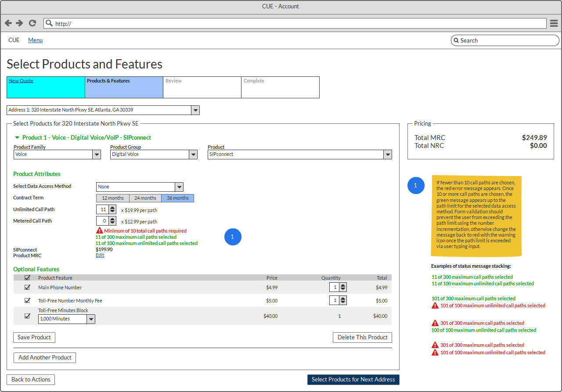562x392 pixels.
Task: Adjust the Unlimited Call Path stepper arrows
Action: click(112, 209)
